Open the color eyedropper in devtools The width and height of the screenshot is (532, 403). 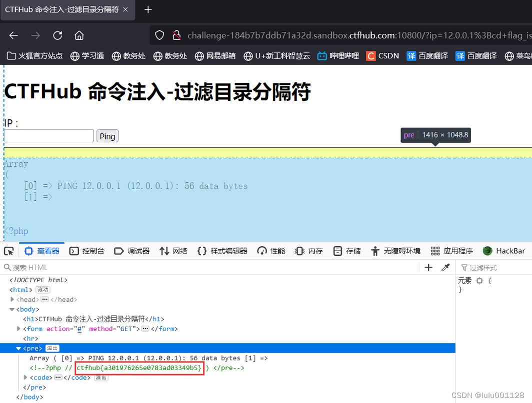tap(445, 267)
